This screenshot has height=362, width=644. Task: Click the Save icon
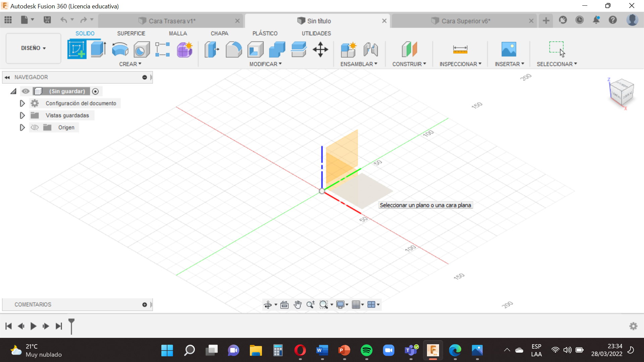pyautogui.click(x=47, y=20)
